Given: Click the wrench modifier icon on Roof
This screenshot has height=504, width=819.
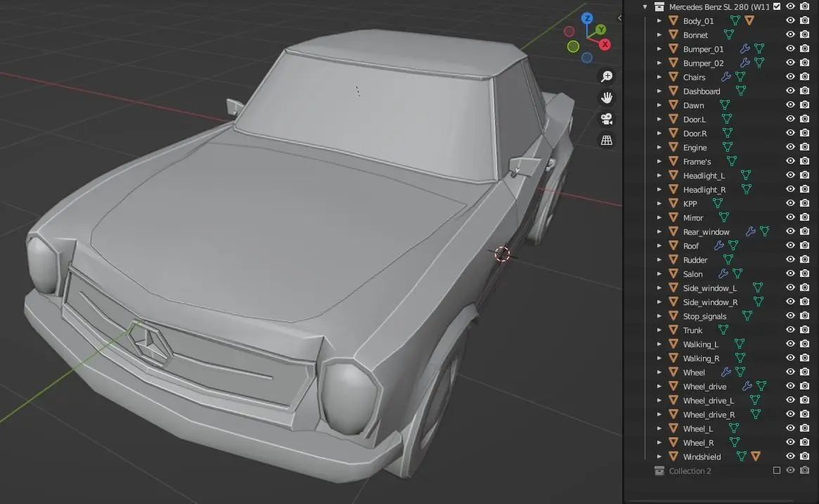Looking at the screenshot, I should tap(719, 245).
